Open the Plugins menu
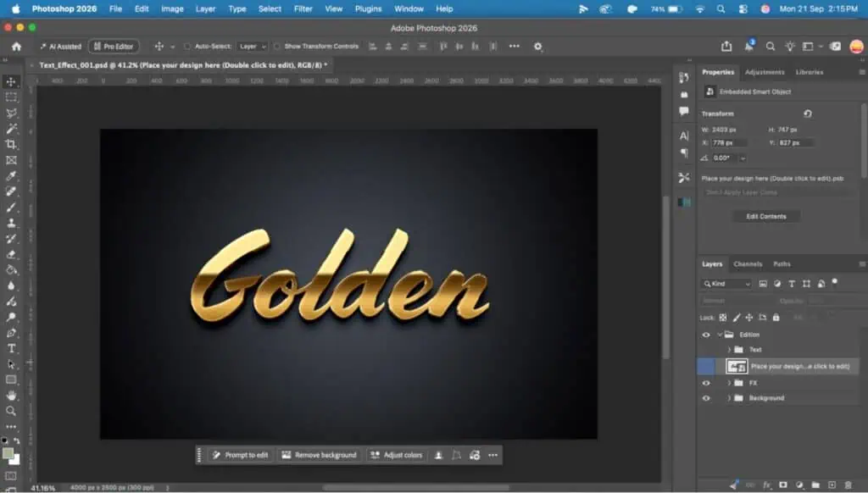The image size is (868, 493). point(368,8)
